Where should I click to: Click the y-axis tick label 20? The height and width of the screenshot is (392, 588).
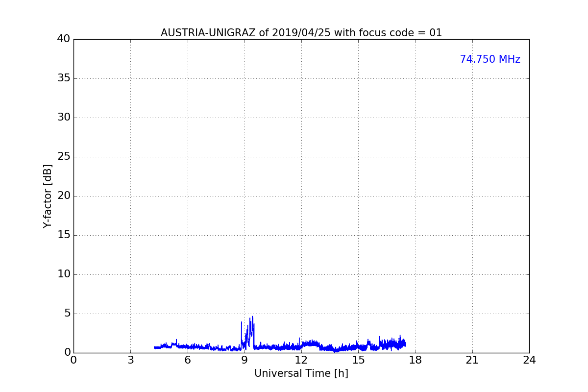[x=64, y=196]
